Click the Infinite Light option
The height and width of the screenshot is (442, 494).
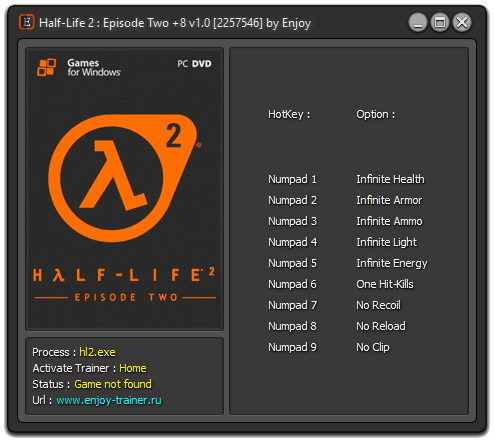(386, 242)
